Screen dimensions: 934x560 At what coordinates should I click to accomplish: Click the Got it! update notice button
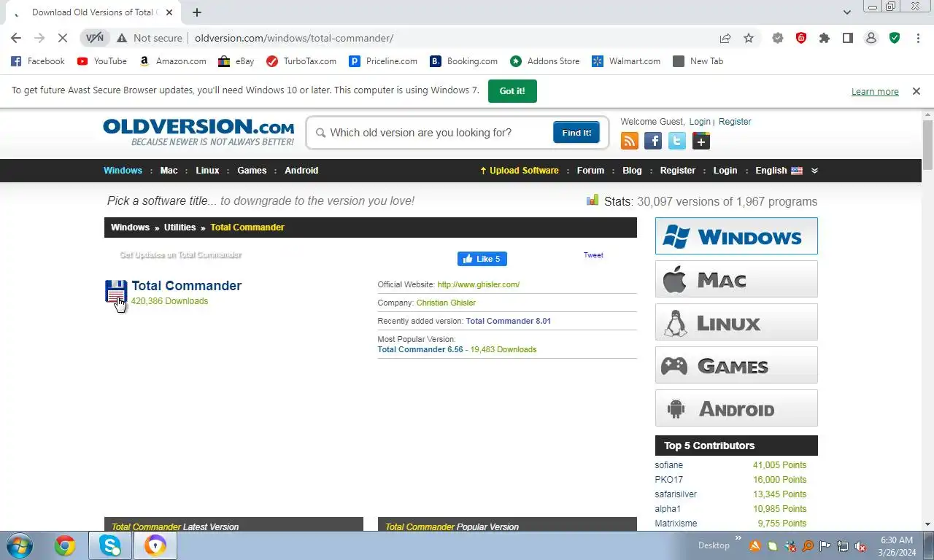[512, 91]
